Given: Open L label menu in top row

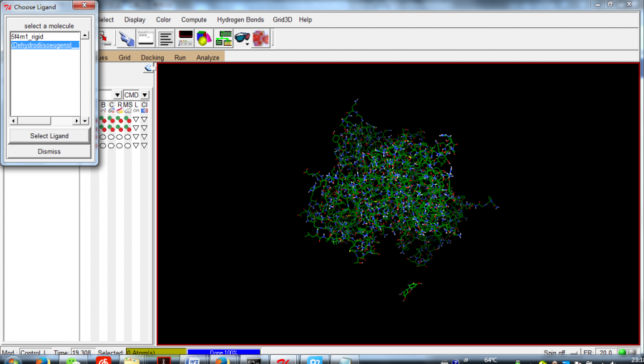Looking at the screenshot, I should [x=136, y=119].
